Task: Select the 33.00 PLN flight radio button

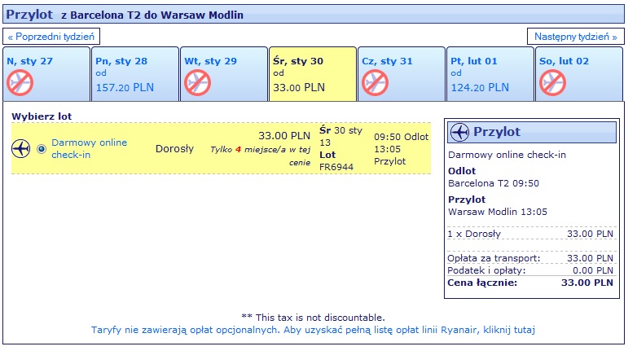Action: [42, 149]
